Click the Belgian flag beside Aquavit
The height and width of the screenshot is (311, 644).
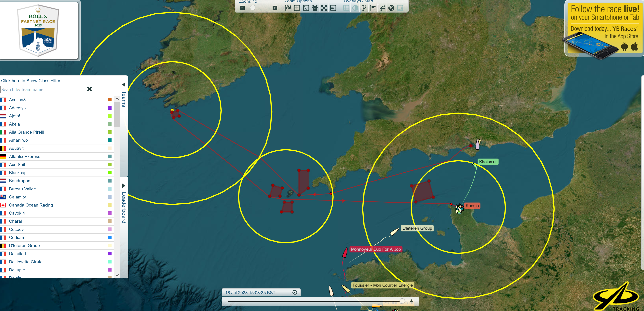point(3,148)
